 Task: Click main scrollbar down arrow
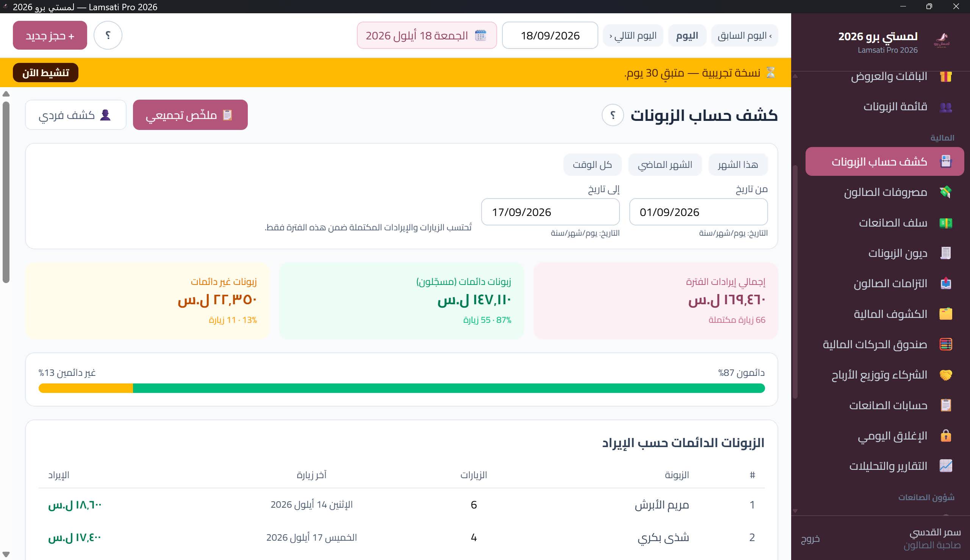pyautogui.click(x=6, y=554)
